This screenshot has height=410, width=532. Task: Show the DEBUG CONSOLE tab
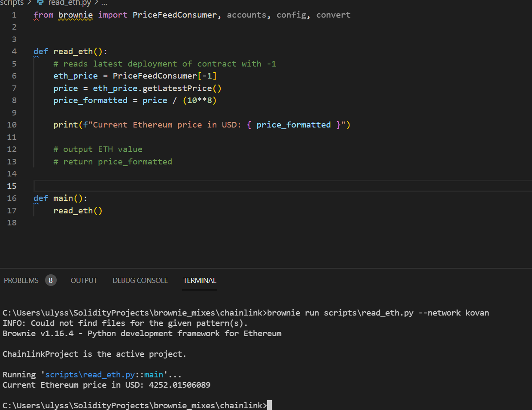[140, 280]
